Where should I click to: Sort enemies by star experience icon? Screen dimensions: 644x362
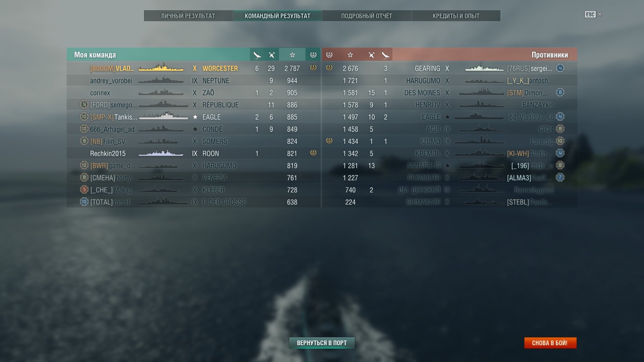(350, 55)
